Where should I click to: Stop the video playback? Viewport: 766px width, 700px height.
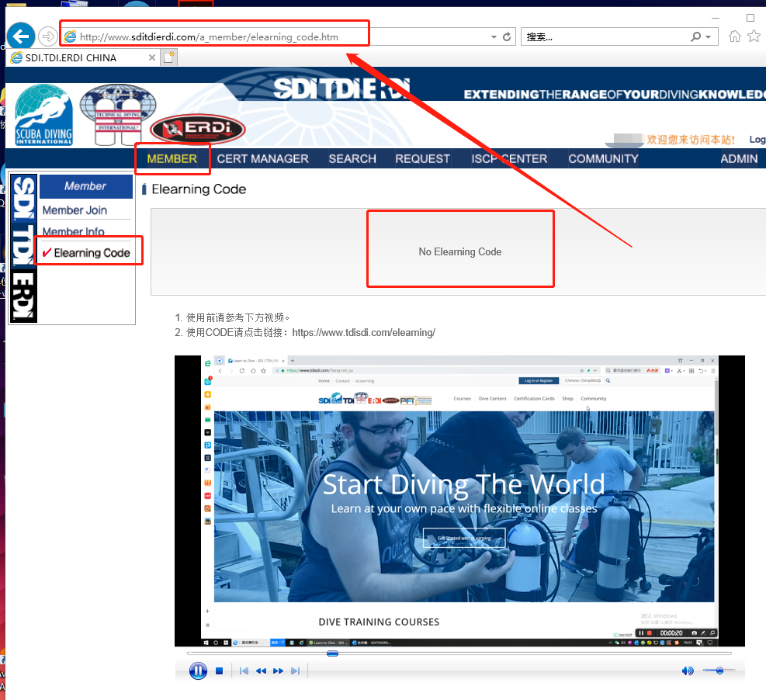pos(220,671)
